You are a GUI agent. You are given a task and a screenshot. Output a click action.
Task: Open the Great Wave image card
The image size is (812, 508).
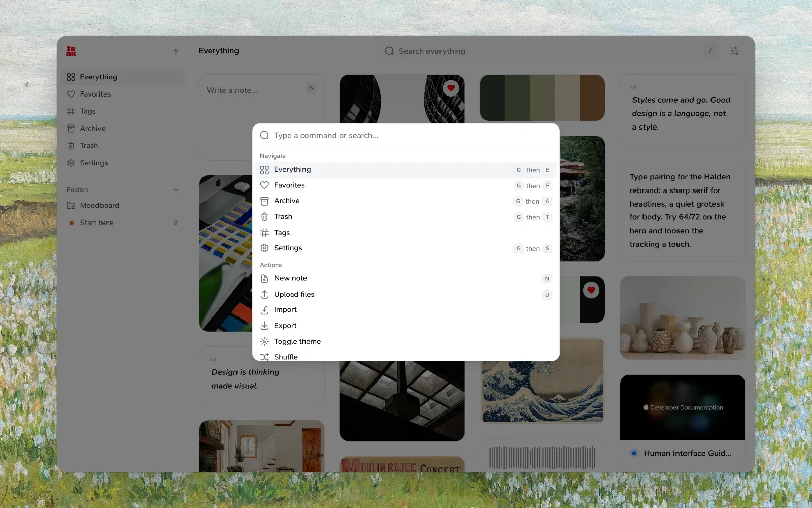coord(542,392)
